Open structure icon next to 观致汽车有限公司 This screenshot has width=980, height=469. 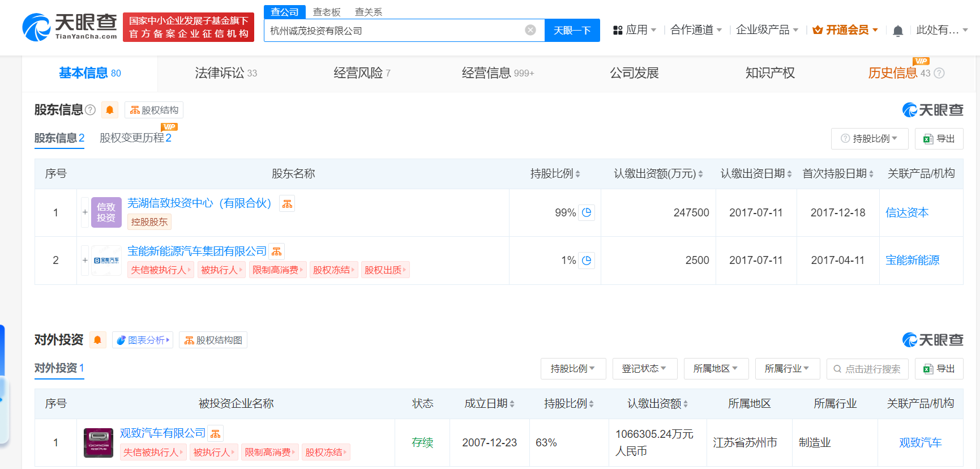tap(216, 434)
